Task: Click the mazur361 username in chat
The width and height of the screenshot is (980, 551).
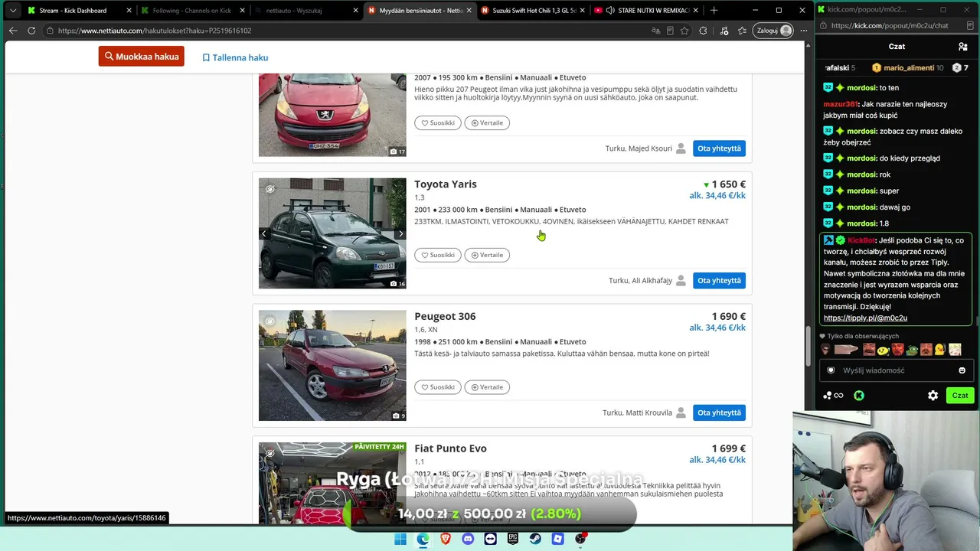Action: 841,104
